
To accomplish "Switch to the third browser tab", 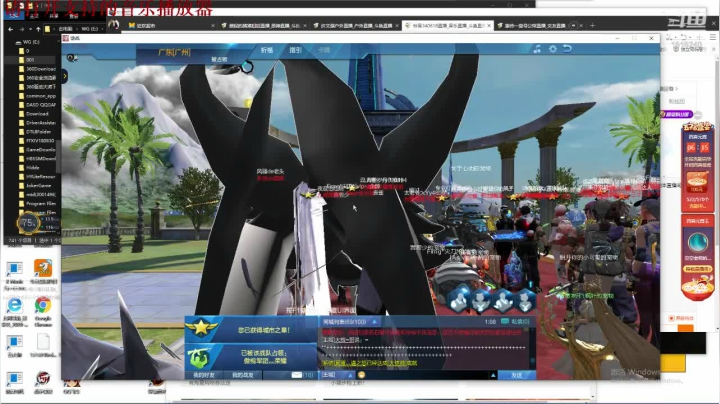I will pos(355,25).
